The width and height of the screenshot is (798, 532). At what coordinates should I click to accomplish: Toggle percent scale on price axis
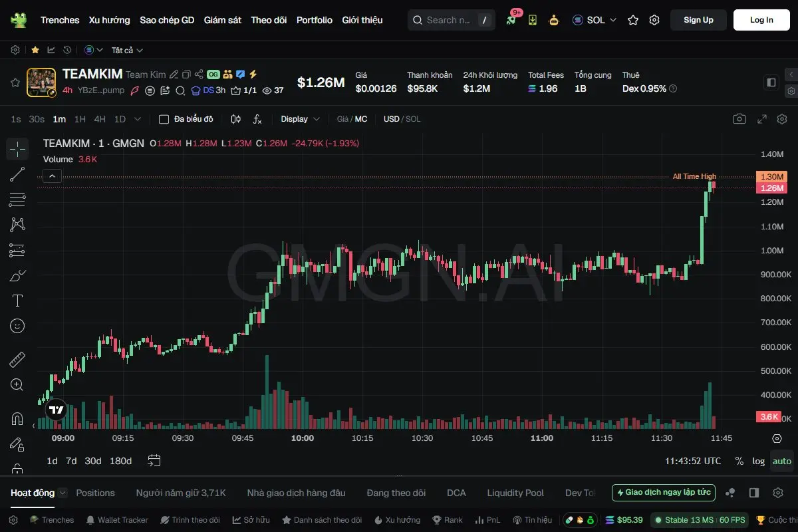pyautogui.click(x=739, y=461)
